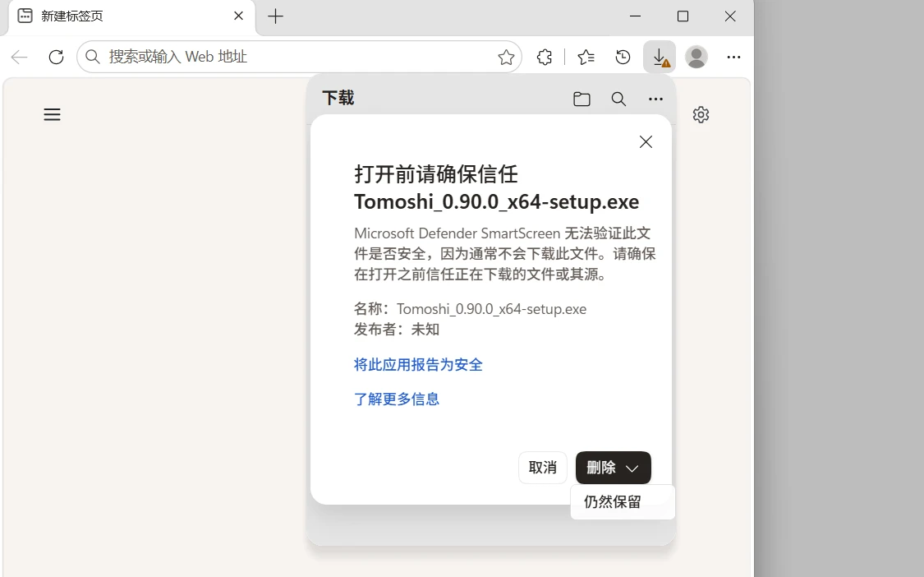
Task: Maximize the browser window
Action: 683,16
